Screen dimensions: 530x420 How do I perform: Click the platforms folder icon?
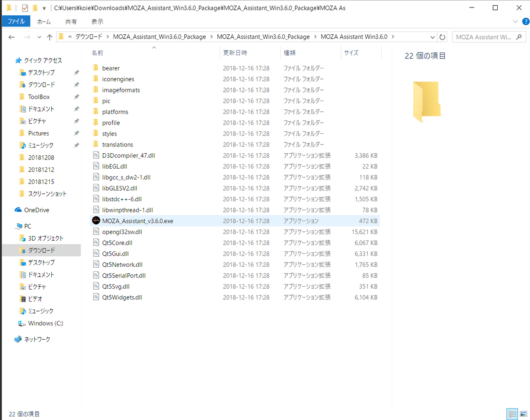(x=96, y=111)
